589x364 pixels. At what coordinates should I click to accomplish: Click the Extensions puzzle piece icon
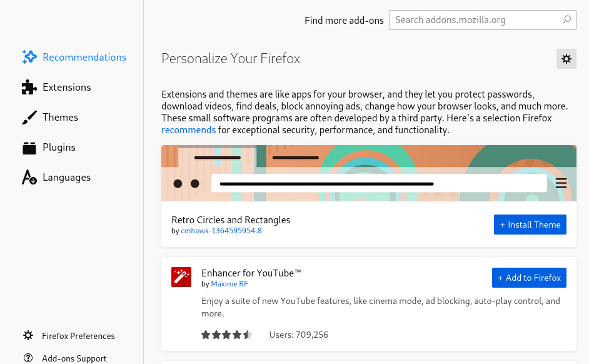pyautogui.click(x=29, y=88)
